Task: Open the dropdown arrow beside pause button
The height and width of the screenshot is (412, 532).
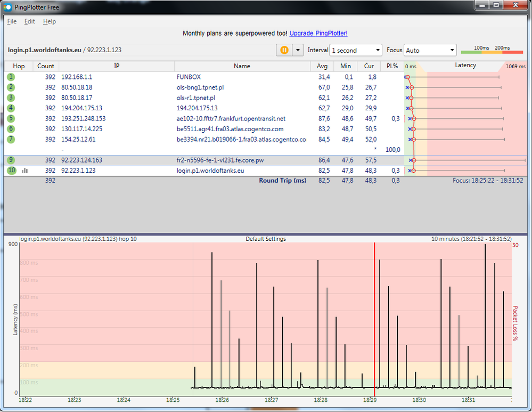Action: tap(298, 50)
